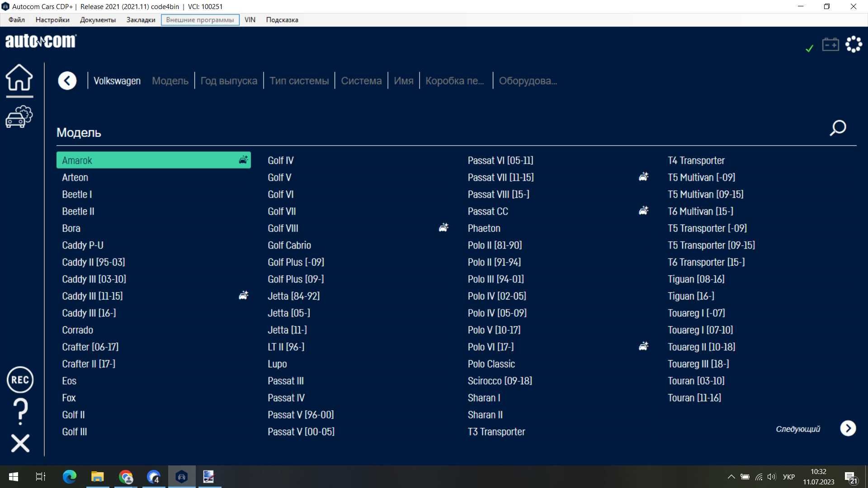
Task: Open the Файл menu
Action: 17,20
